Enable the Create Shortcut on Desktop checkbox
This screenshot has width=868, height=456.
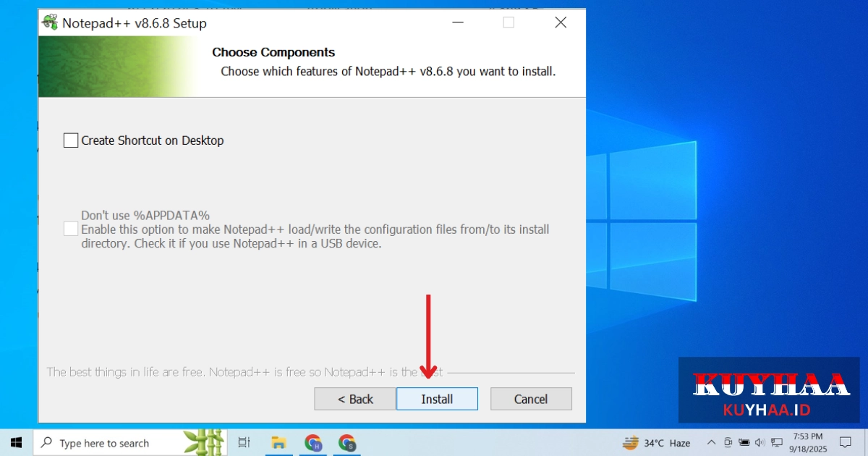coord(71,140)
